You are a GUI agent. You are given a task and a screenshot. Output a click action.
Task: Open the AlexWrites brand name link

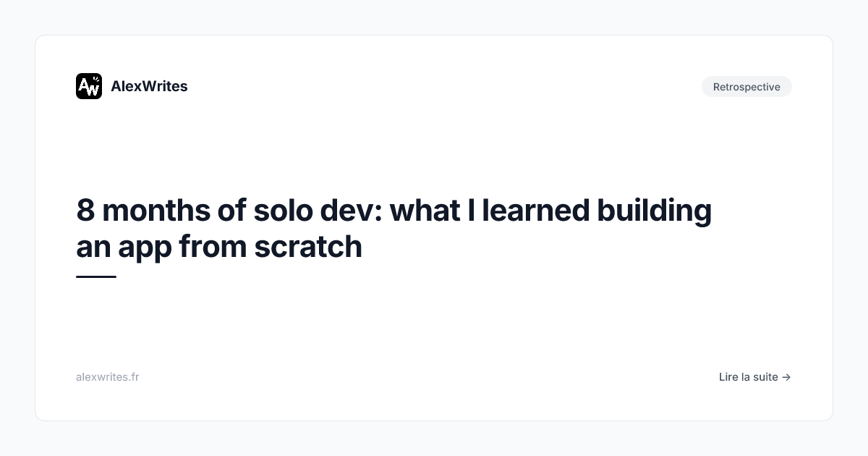coord(149,86)
